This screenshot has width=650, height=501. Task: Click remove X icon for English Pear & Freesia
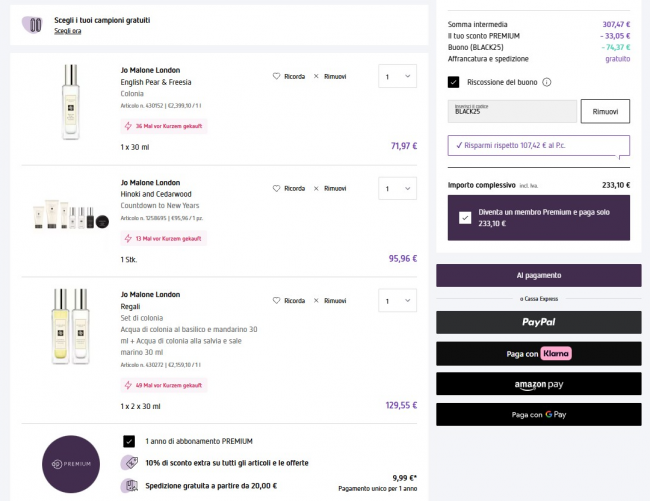[316, 76]
